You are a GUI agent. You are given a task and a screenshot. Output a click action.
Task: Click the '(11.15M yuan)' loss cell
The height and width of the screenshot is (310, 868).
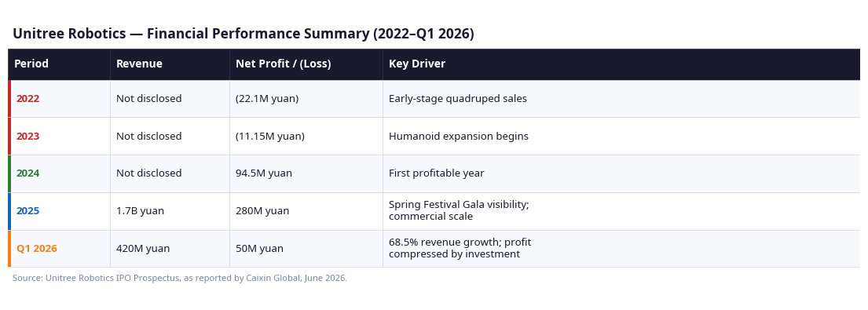tap(306, 137)
